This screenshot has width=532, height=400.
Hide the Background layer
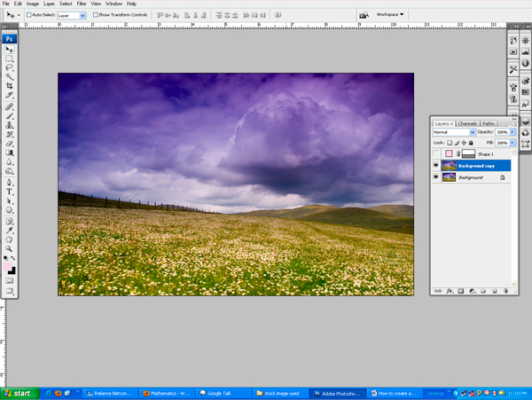(436, 177)
